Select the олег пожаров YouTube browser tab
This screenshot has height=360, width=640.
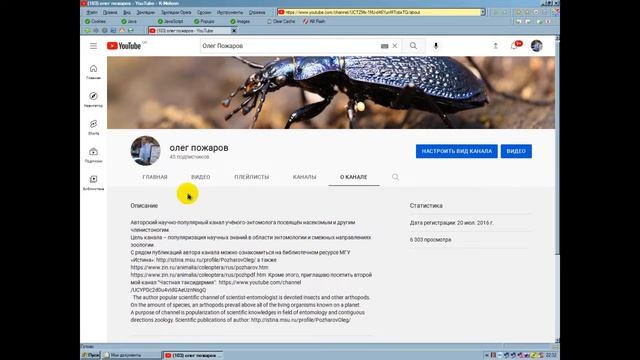click(x=189, y=31)
